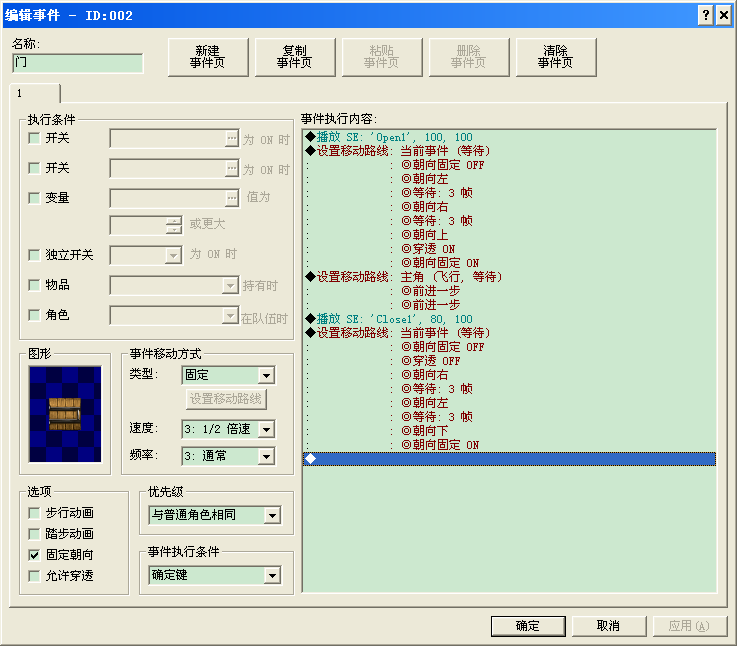Select the line ◎朝向上
737x646 pixels.
510,235
